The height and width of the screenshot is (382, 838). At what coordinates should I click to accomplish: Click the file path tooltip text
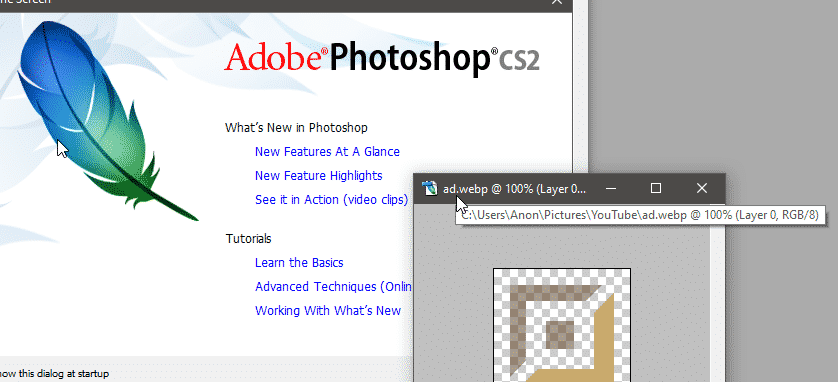pos(639,215)
